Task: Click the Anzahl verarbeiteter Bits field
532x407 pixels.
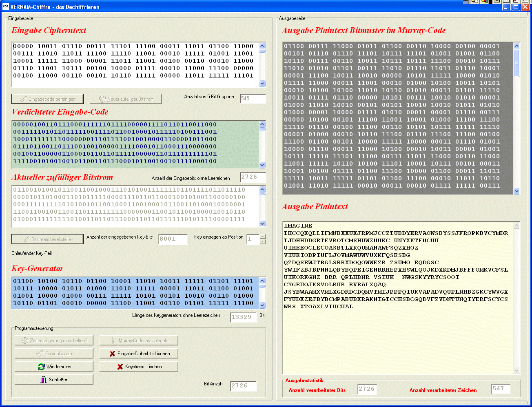Action: tap(367, 389)
